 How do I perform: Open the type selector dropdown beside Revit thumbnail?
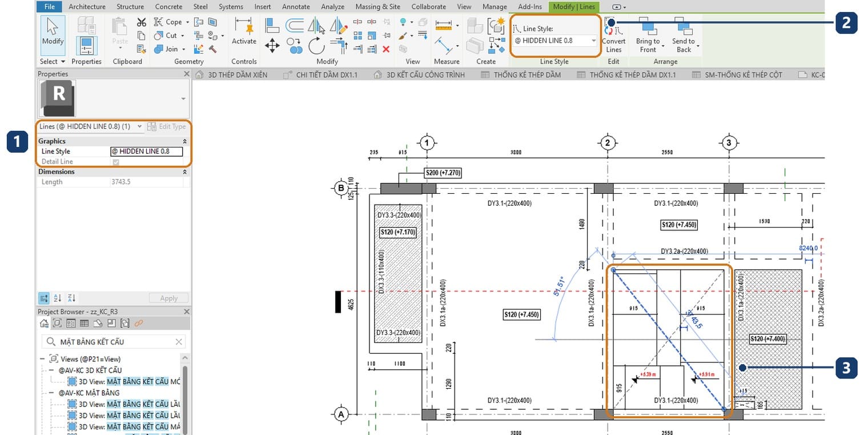183,98
